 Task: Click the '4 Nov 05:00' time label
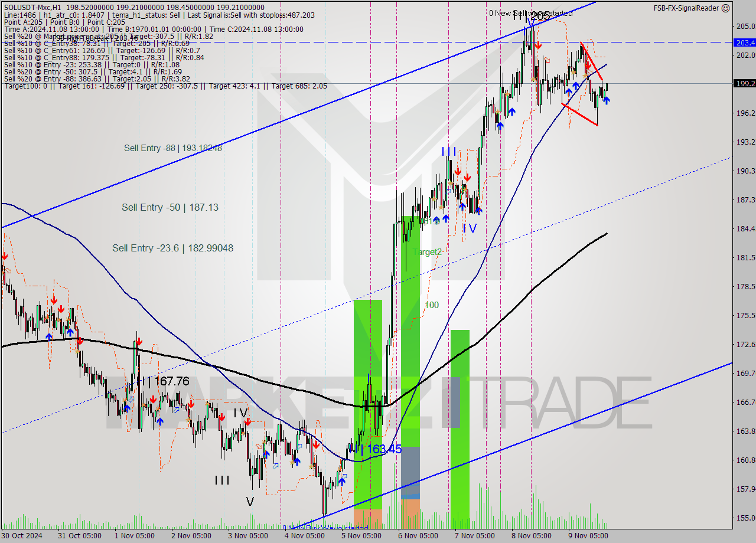point(304,536)
